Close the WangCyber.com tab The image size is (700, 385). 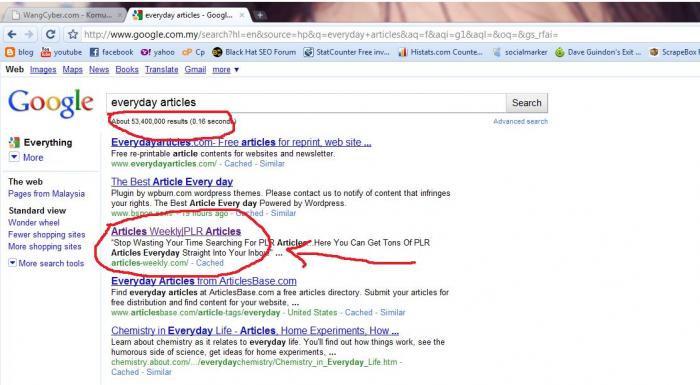click(120, 15)
